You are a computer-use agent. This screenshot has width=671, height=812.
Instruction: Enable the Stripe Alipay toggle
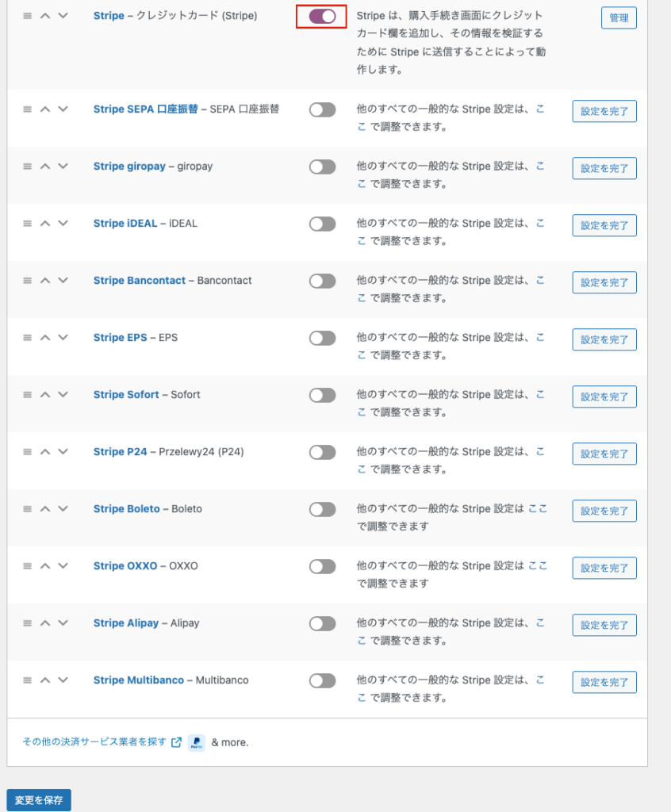[322, 623]
